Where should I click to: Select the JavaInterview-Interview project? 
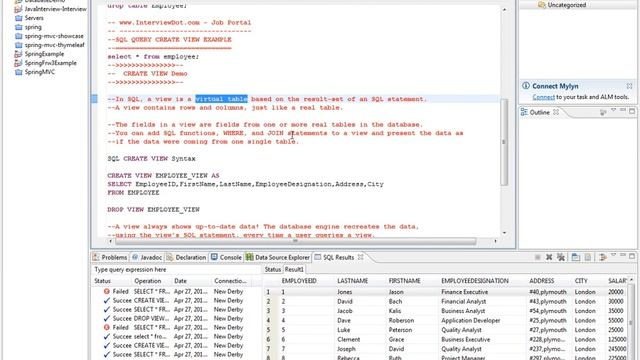(50, 9)
